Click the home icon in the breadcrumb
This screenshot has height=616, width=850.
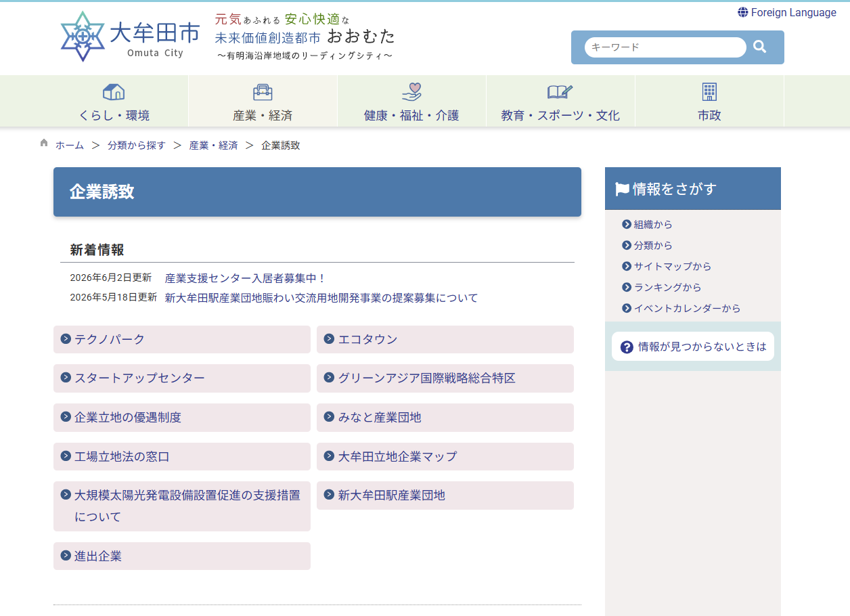(44, 143)
